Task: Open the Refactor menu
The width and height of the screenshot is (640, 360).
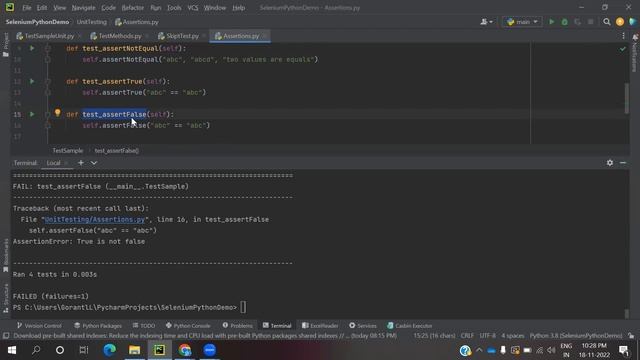Action: (x=133, y=8)
